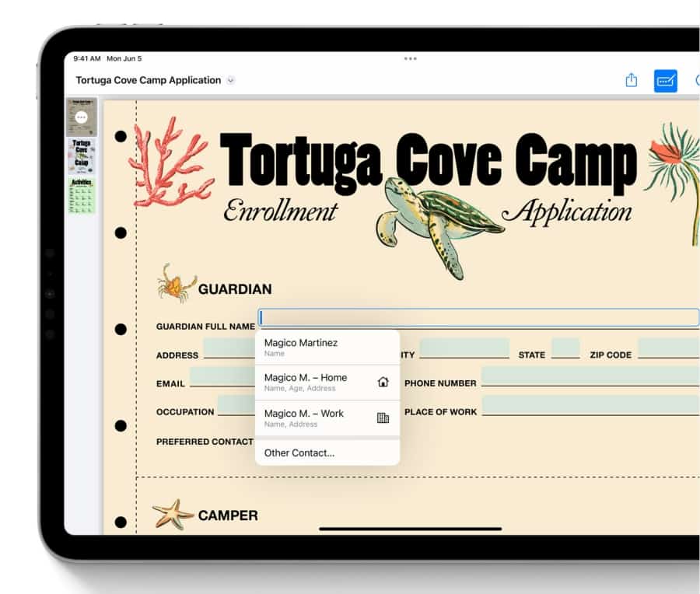Screen dimensions: 700x594
Task: Select the green Activities page thumbnail
Action: click(x=82, y=196)
